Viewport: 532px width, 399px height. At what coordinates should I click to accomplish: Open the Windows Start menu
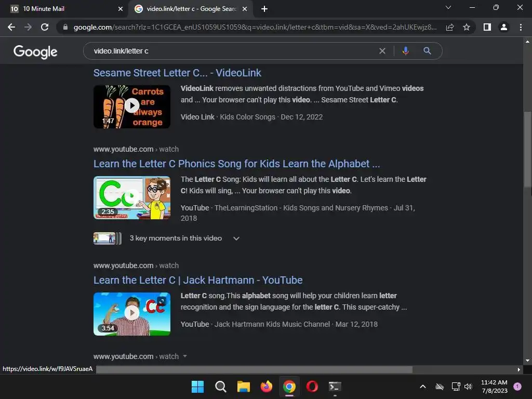(x=197, y=387)
